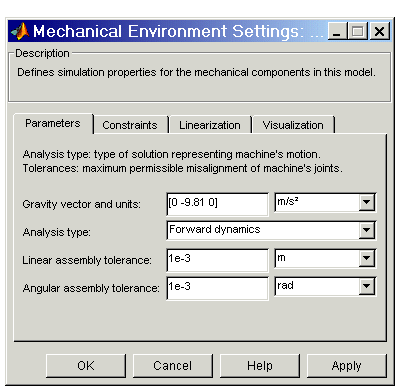Click the Angular assembly tolerance field
Image resolution: width=401 pixels, height=390 pixels.
(217, 288)
